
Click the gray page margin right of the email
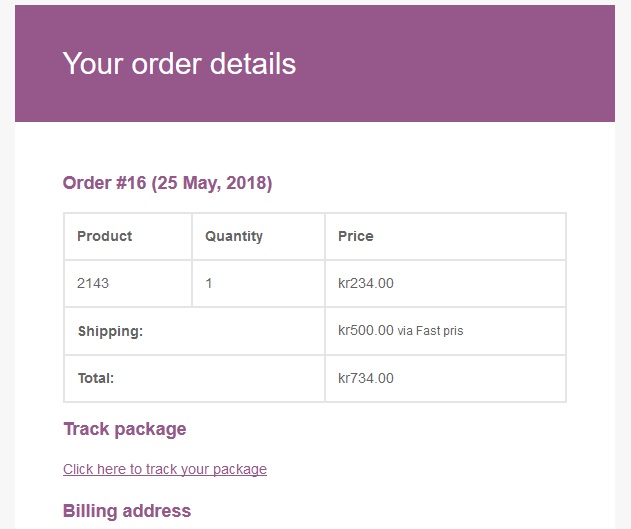[x=623, y=300]
